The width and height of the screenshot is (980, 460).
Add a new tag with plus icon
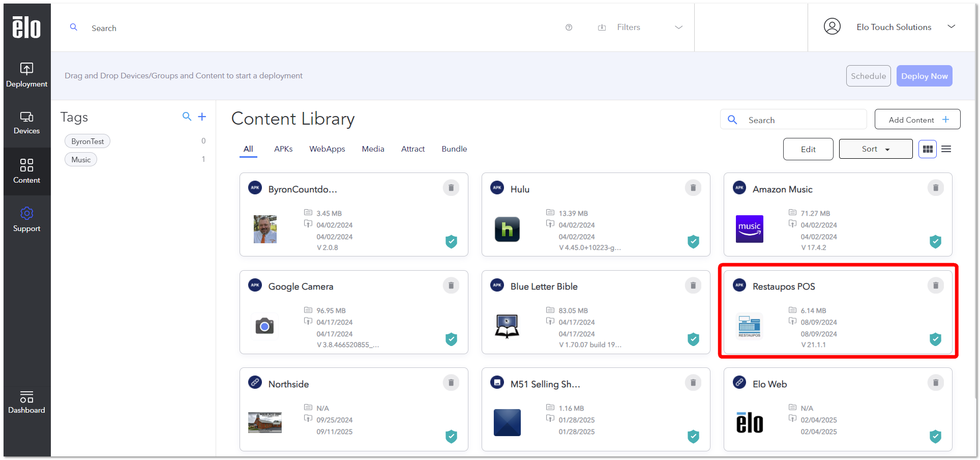(202, 117)
